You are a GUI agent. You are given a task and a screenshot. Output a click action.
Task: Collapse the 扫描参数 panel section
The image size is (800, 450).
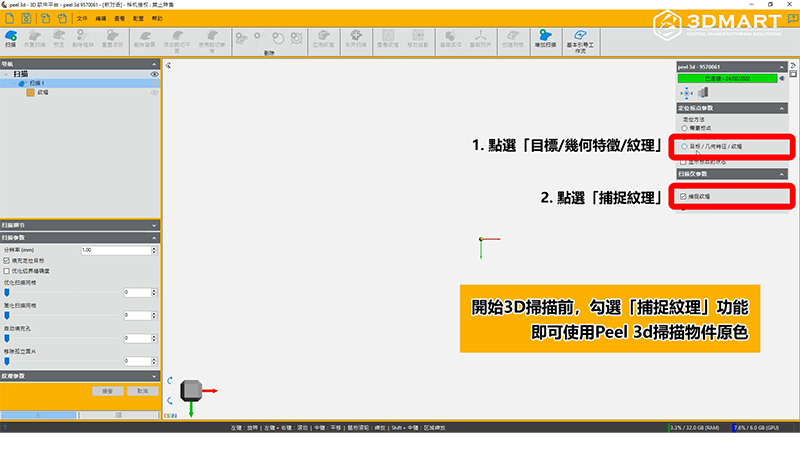(x=154, y=238)
